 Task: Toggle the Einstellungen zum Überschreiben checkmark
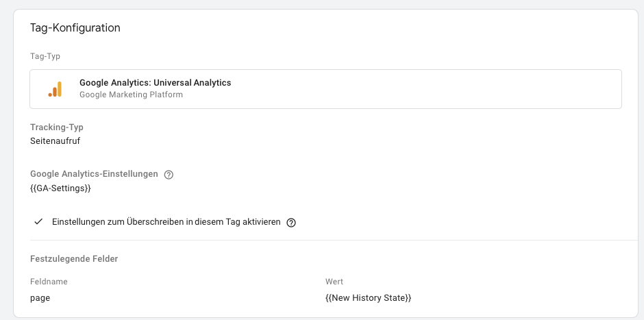click(38, 222)
